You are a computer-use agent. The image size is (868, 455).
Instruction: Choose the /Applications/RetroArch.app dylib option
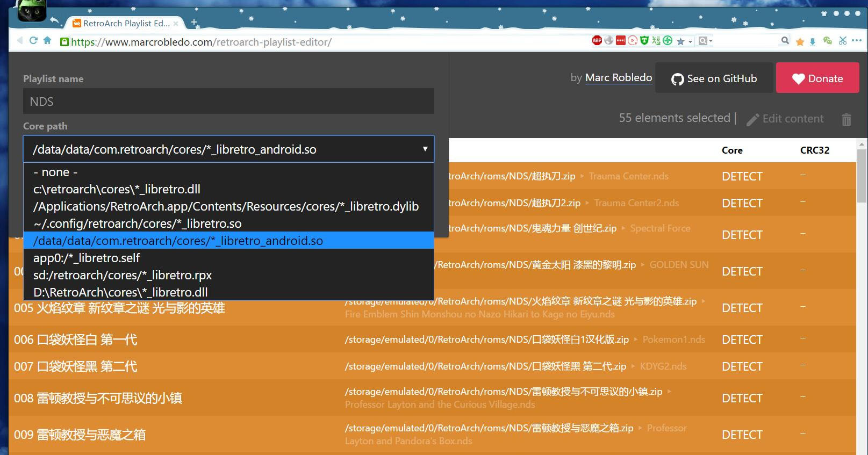point(228,206)
